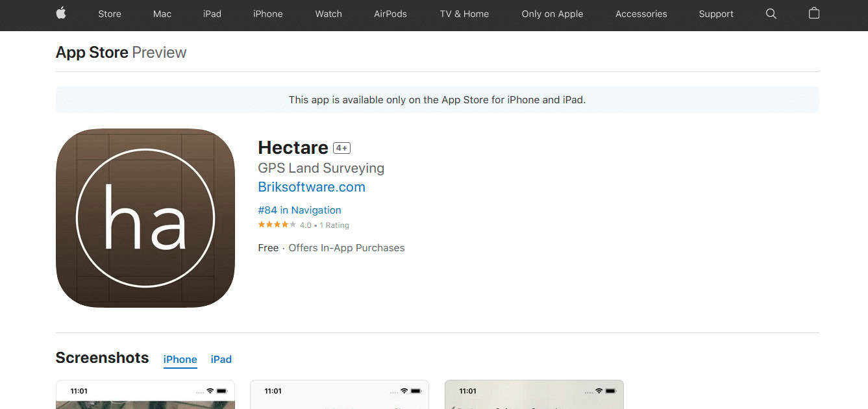Open the #84 in Navigation link
This screenshot has width=868, height=409.
pyautogui.click(x=299, y=210)
